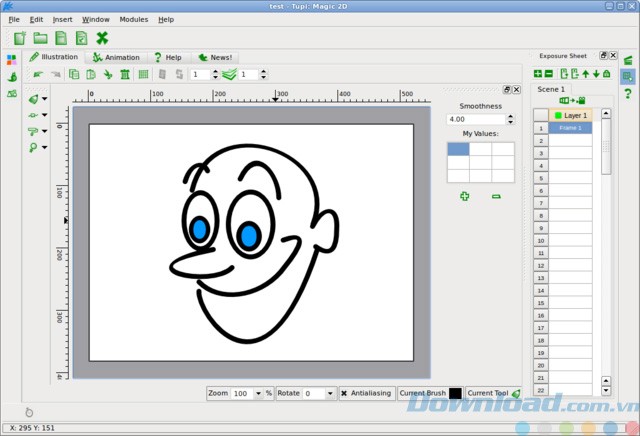Click the Open Project folder icon

41,38
